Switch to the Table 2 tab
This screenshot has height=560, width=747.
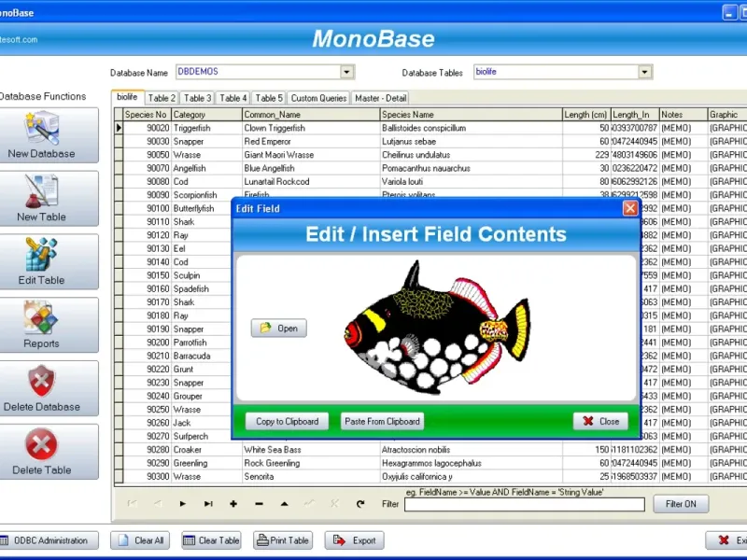(162, 98)
